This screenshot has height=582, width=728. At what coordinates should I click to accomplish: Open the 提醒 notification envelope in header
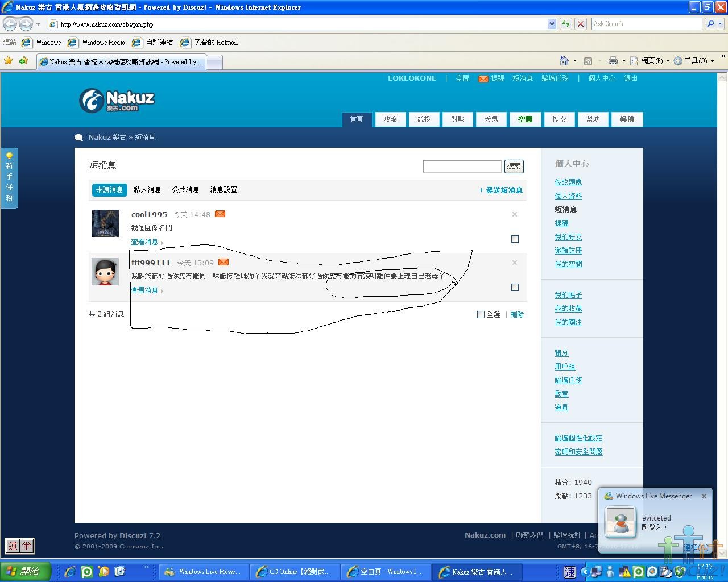491,78
